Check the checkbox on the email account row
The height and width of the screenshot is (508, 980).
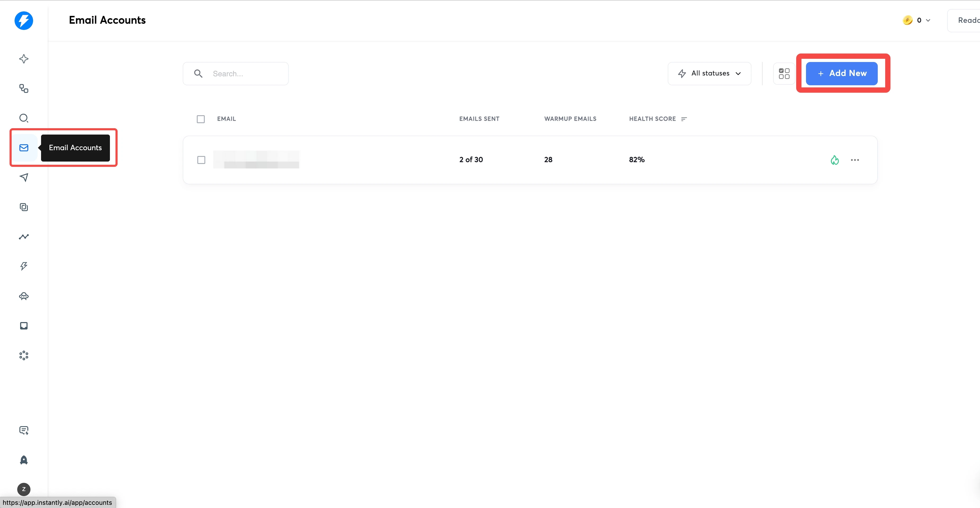point(201,160)
